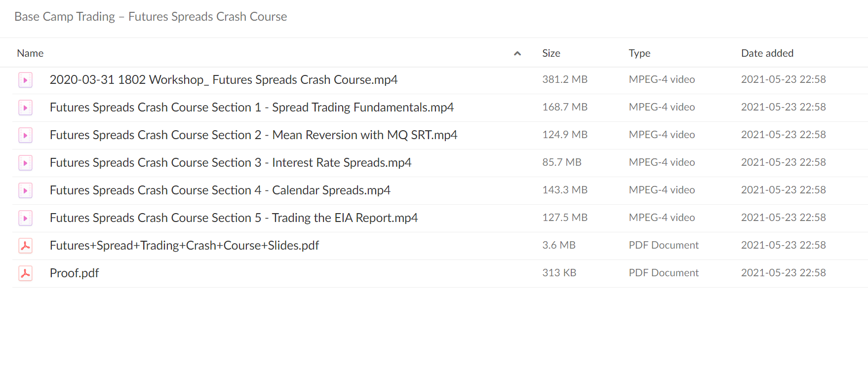Click video icon beside Section 4 Calendar Spreads

25,190
